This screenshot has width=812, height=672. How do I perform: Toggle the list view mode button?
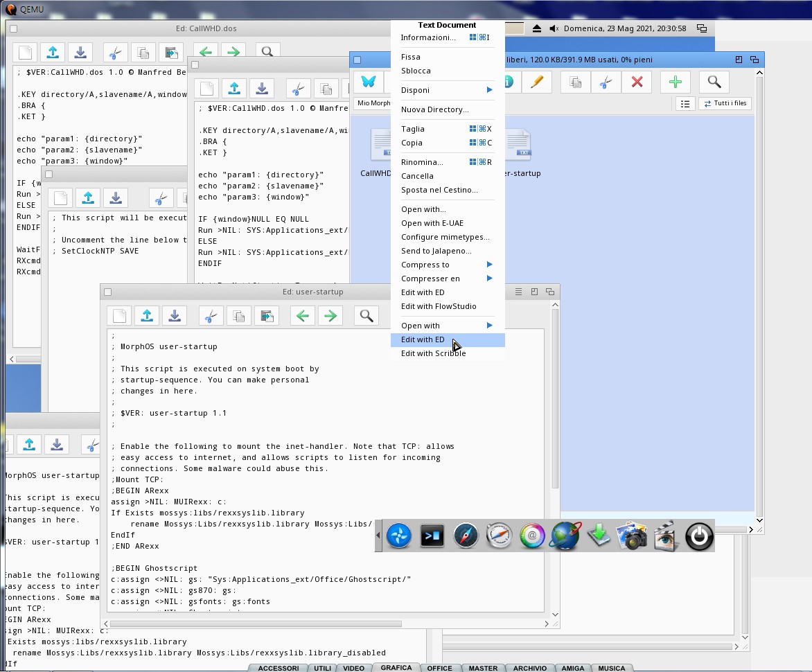(x=685, y=103)
